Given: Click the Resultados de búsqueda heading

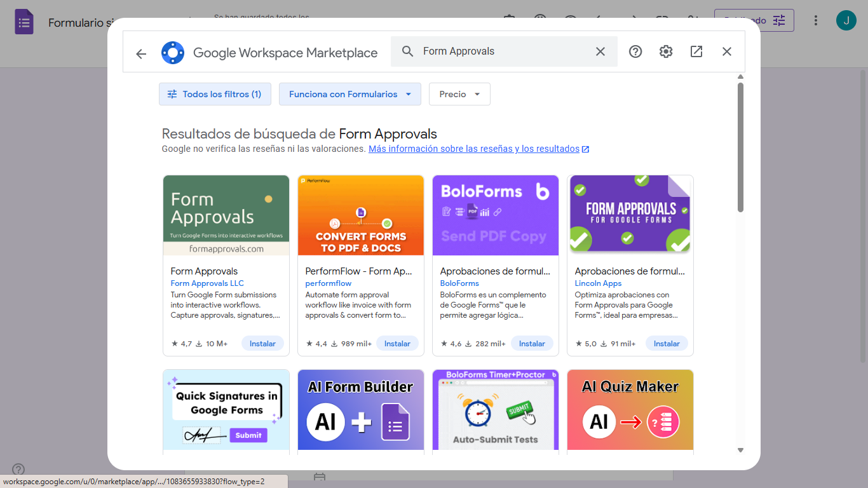Looking at the screenshot, I should coord(299,134).
